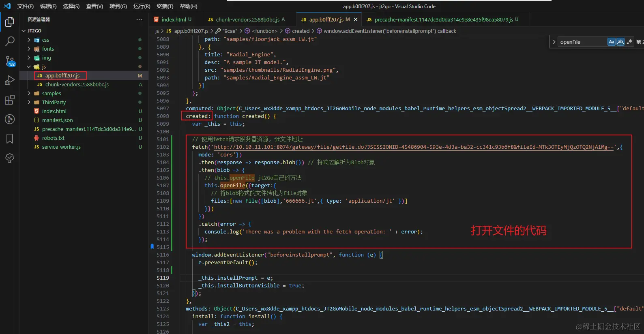Expand the ThirdParty folder

click(29, 102)
